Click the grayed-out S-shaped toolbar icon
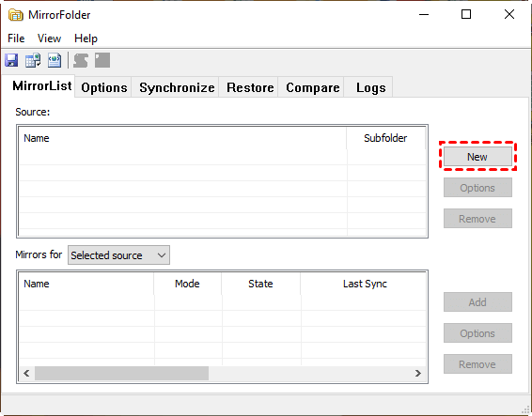This screenshot has height=416, width=532. tap(81, 60)
